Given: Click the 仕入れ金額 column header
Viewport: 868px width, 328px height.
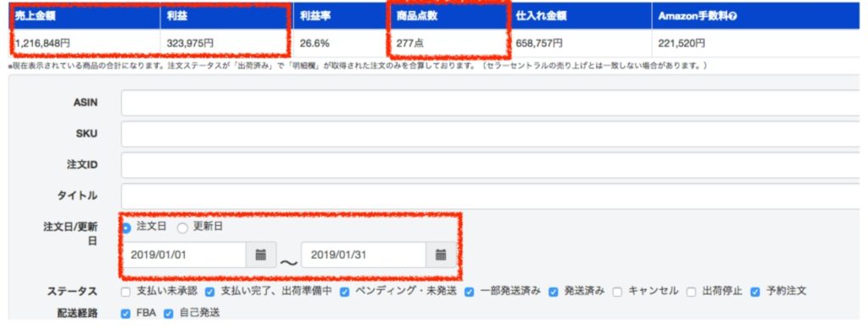Looking at the screenshot, I should pyautogui.click(x=581, y=16).
